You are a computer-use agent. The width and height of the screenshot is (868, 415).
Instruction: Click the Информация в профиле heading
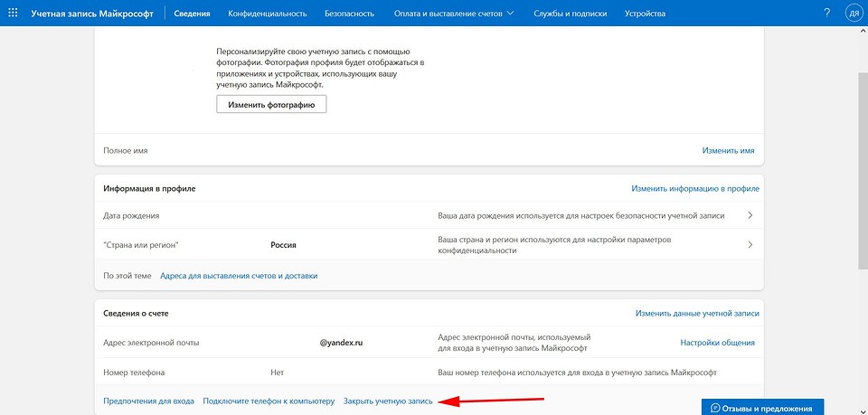coord(149,189)
